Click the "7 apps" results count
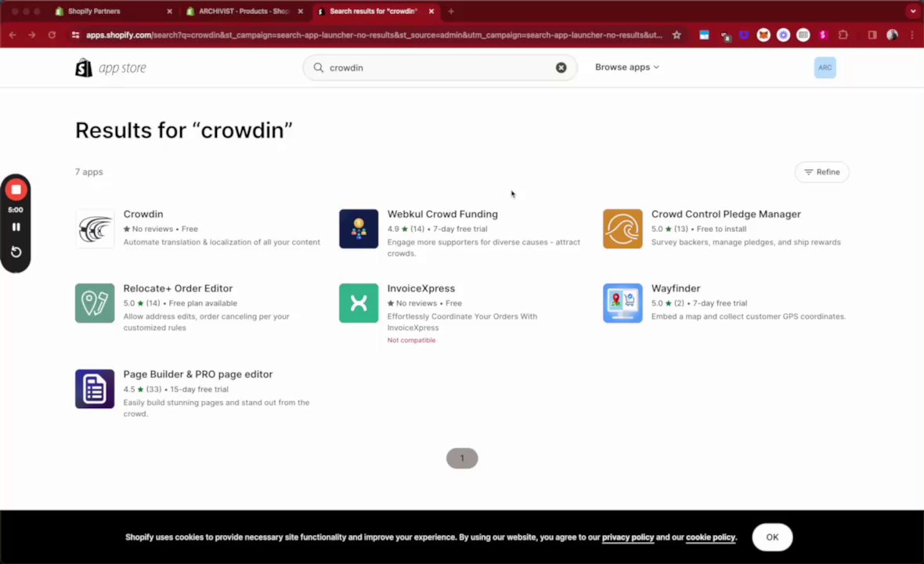 click(x=89, y=172)
